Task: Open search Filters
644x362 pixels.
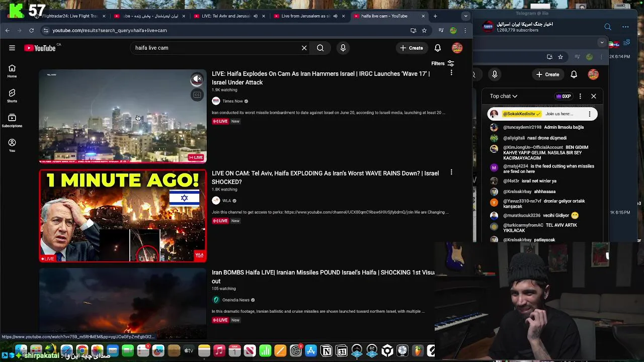Action: [442, 63]
